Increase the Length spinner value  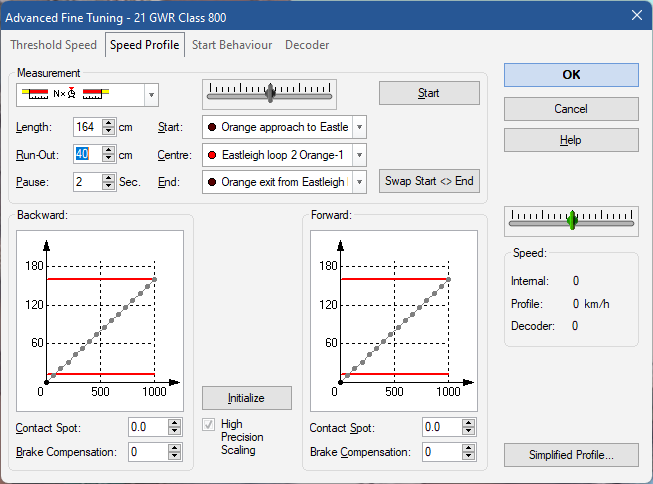107,123
